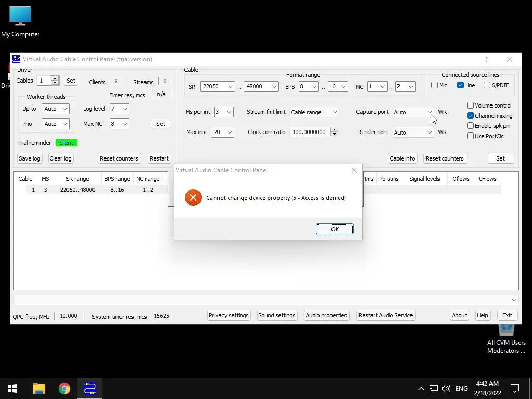Select Virtual Audio Cable taskbar icon
The width and height of the screenshot is (532, 399).
click(x=89, y=389)
